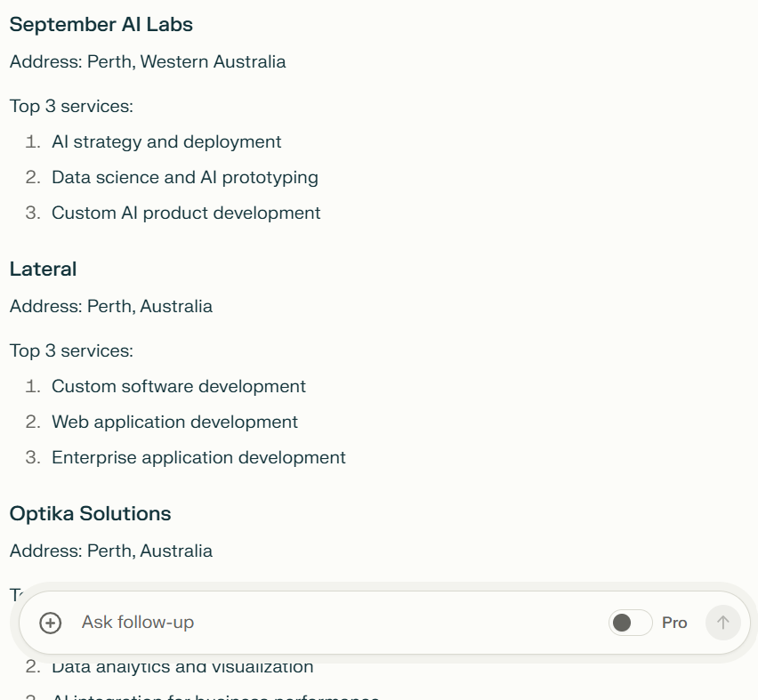758x700 pixels.
Task: Click Custom AI product development item
Action: pos(186,213)
